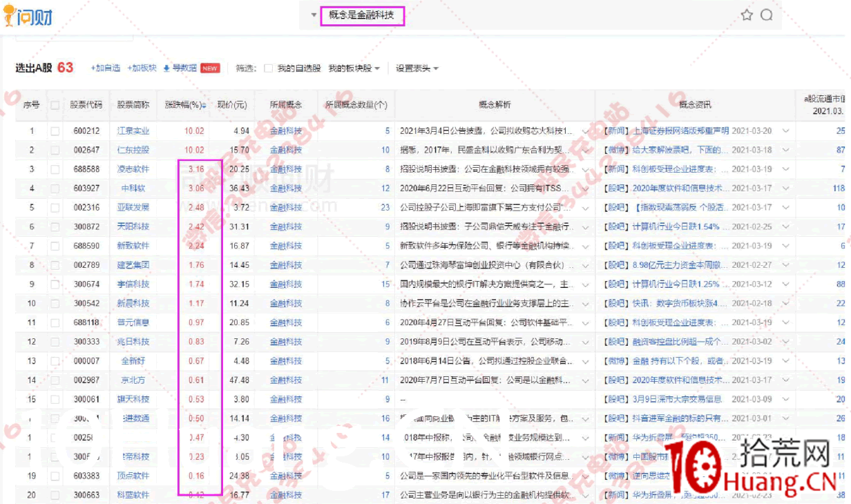Click the 概念资讯 column header
This screenshot has width=851, height=504.
(695, 106)
